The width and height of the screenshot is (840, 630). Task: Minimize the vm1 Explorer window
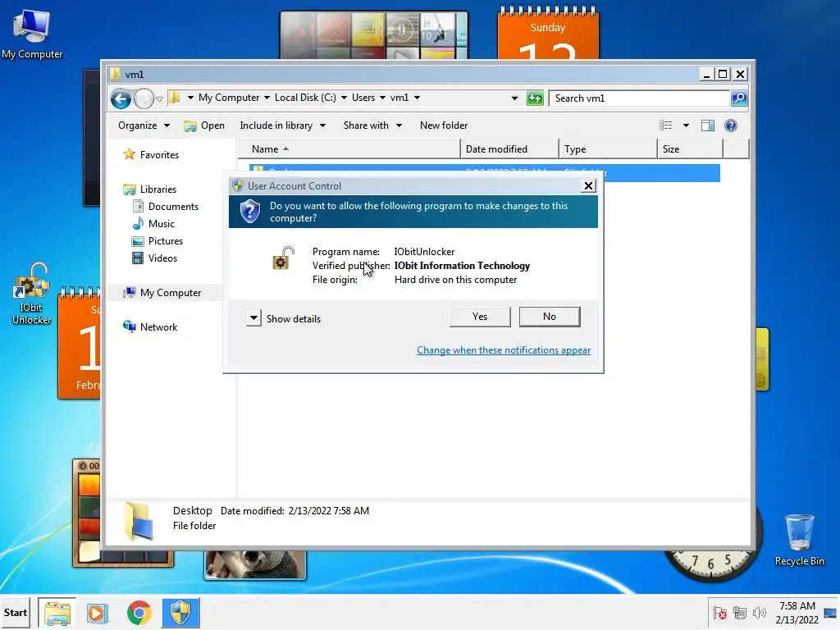pyautogui.click(x=707, y=74)
